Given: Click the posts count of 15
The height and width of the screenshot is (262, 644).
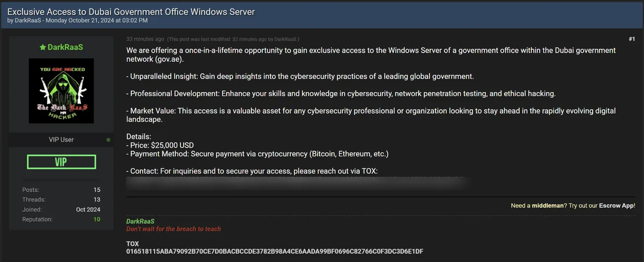Looking at the screenshot, I should pyautogui.click(x=97, y=190).
